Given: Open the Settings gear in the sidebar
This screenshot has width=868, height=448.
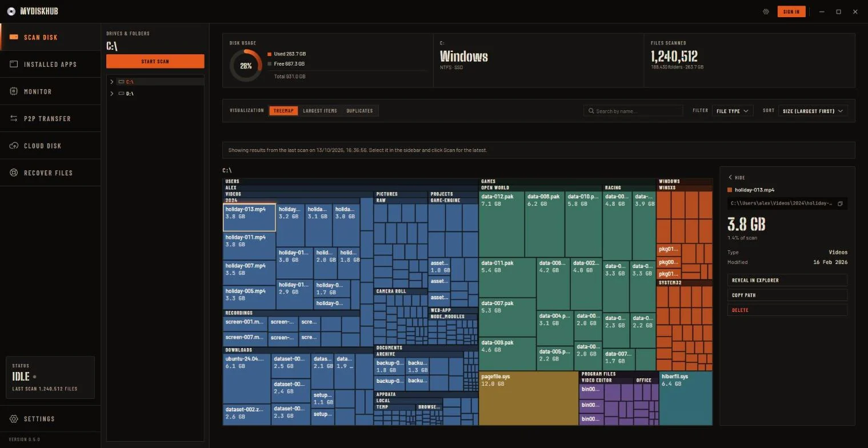Looking at the screenshot, I should [14, 419].
